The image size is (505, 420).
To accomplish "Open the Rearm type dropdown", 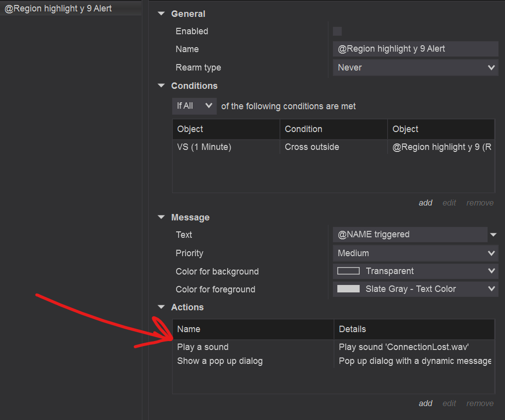I will [415, 68].
